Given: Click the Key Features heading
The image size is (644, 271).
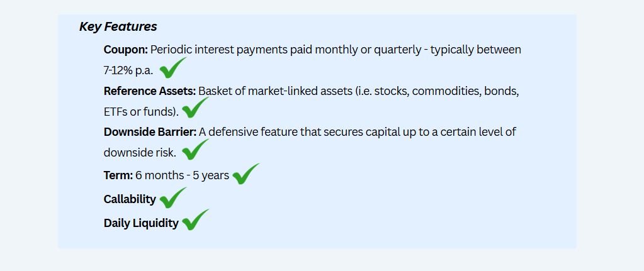Looking at the screenshot, I should click(118, 26).
